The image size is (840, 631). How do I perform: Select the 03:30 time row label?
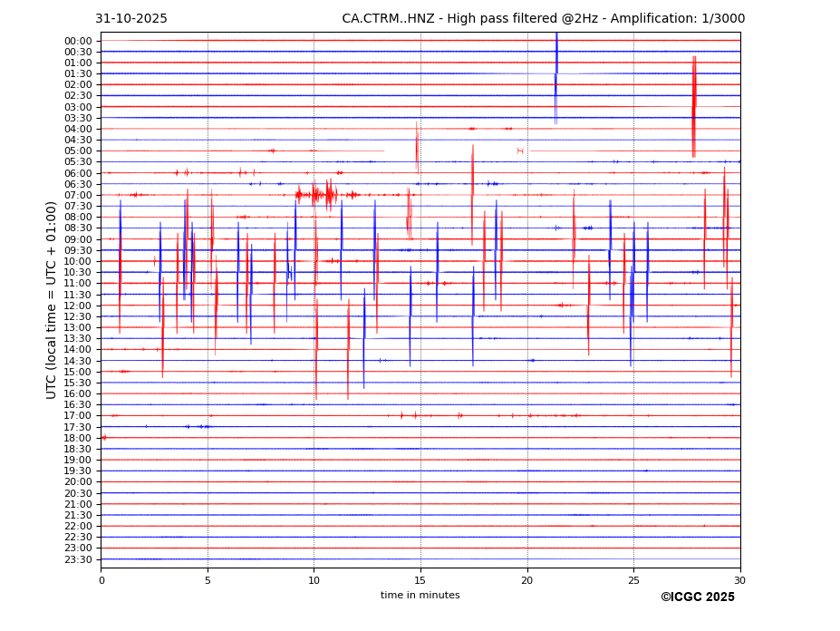point(78,118)
